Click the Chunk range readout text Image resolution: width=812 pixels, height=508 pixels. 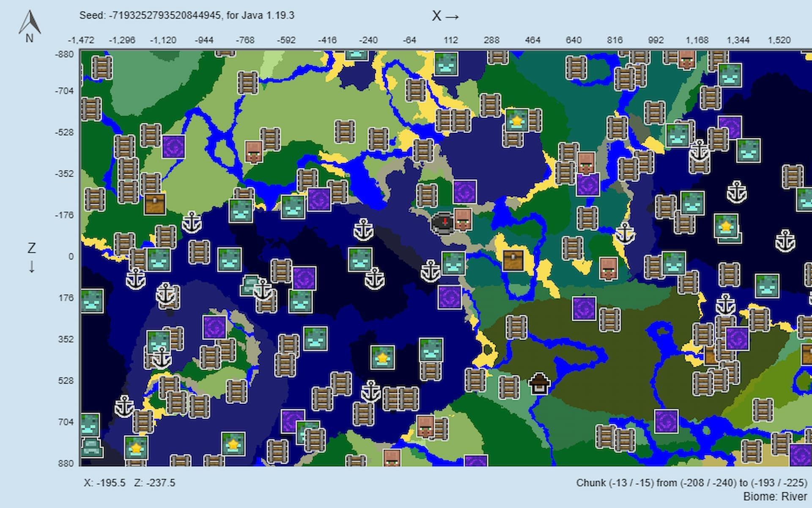(691, 483)
